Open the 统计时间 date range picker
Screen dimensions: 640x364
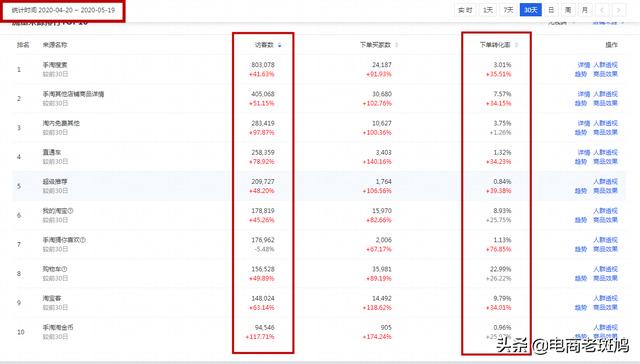[63, 10]
